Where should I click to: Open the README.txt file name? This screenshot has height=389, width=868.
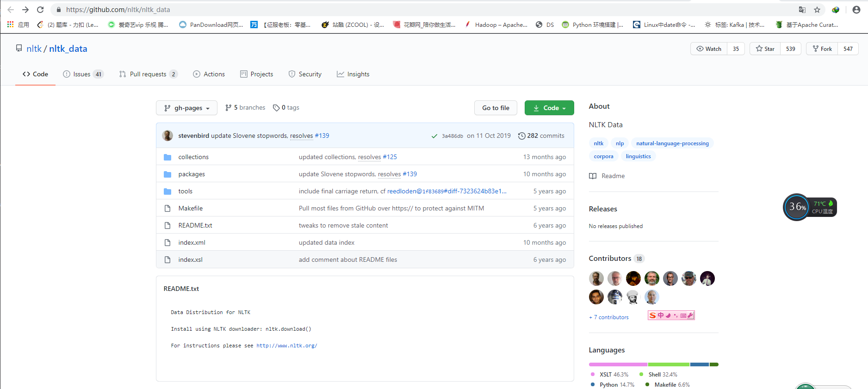(195, 226)
